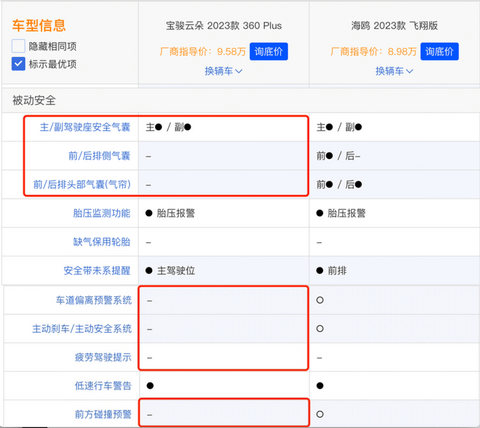
Task: Open the 车道偏离预警系统 parameter link
Action: pyautogui.click(x=94, y=300)
